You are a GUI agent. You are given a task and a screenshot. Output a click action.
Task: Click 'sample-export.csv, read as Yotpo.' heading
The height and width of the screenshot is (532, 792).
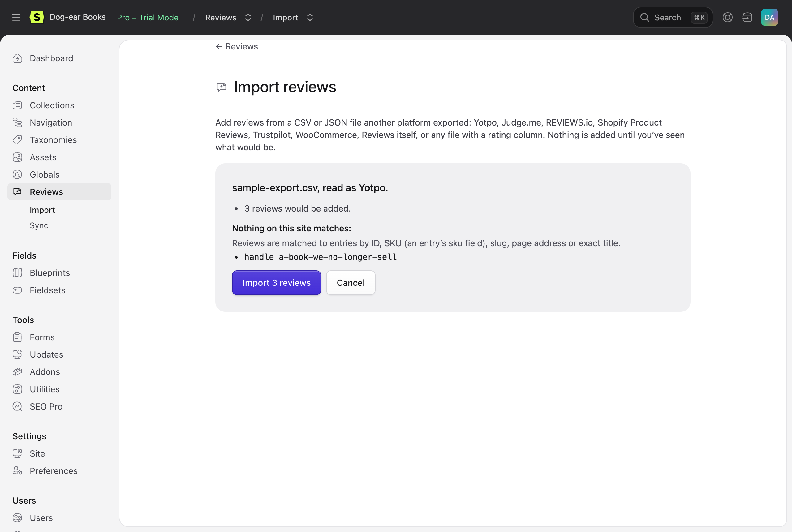310,188
